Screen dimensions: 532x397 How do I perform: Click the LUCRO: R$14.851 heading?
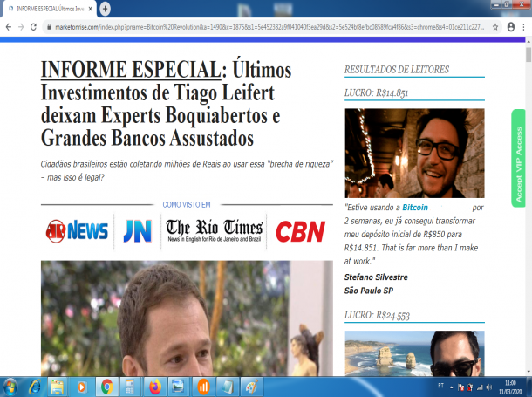coord(376,93)
